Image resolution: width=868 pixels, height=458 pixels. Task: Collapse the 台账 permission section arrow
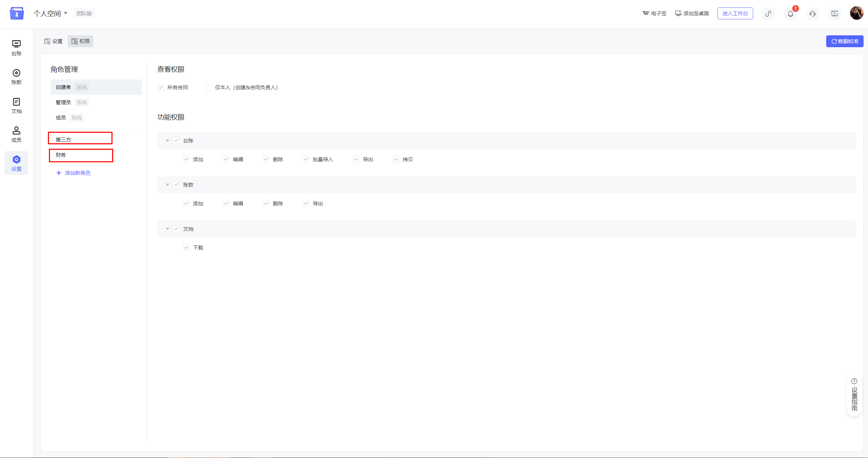point(168,141)
